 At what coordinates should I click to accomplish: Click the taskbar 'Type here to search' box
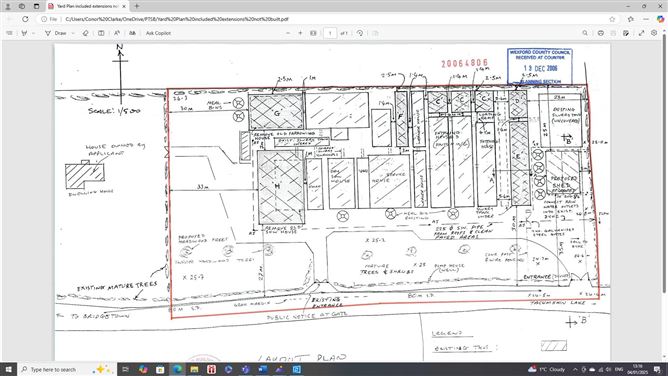(66, 369)
